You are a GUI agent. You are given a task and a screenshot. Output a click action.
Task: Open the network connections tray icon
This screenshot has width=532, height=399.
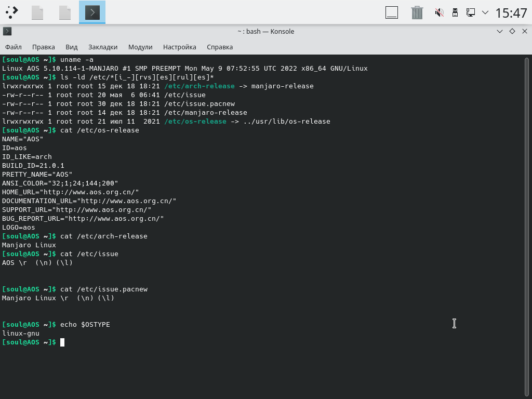coord(470,13)
